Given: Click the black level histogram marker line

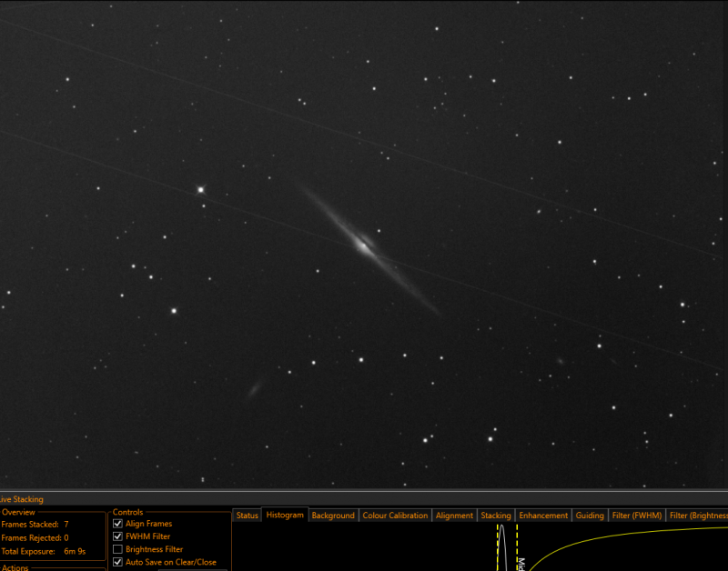Looking at the screenshot, I should [x=497, y=547].
